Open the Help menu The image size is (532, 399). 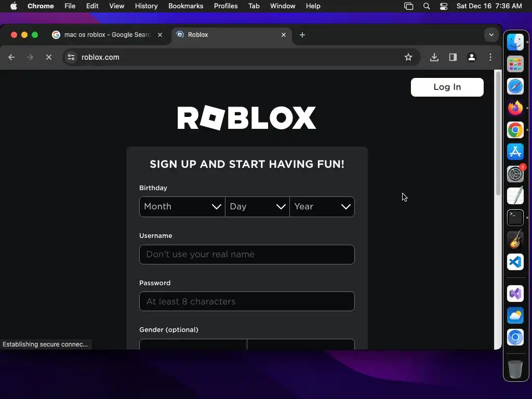coord(313,6)
